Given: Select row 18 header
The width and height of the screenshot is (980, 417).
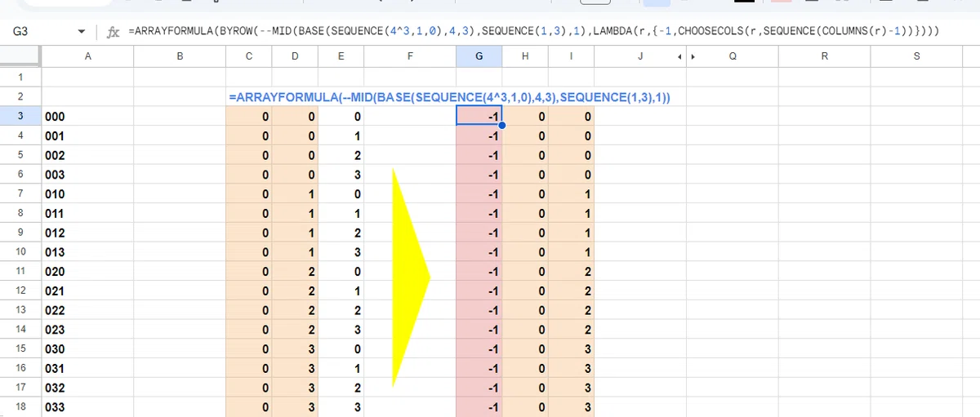Looking at the screenshot, I should pos(20,406).
